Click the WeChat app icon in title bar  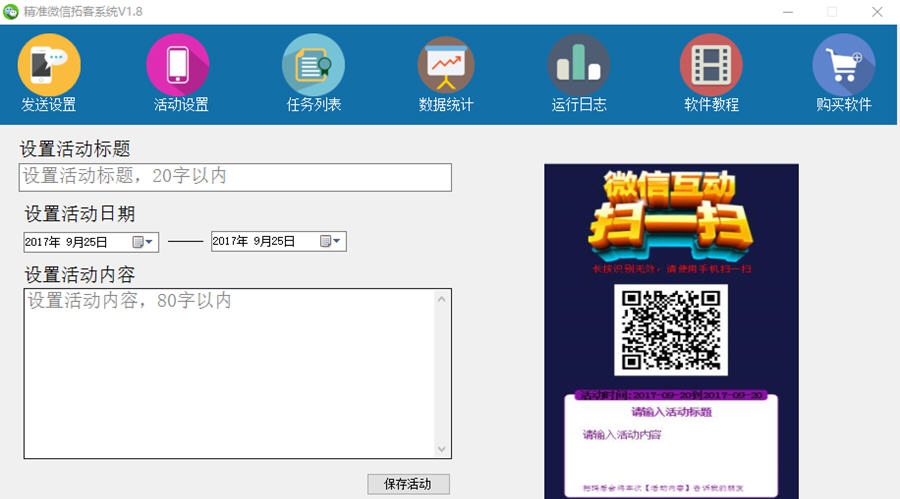(x=10, y=11)
